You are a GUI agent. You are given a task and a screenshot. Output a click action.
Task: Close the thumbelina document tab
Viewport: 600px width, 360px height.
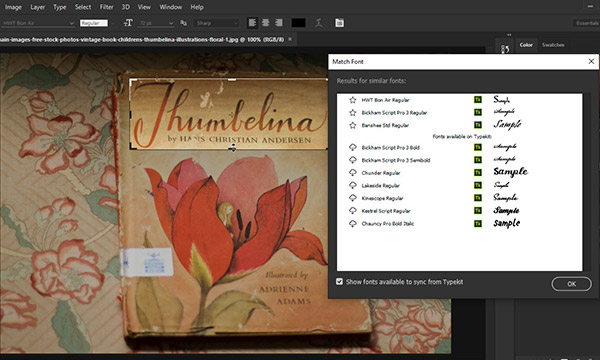(290, 39)
